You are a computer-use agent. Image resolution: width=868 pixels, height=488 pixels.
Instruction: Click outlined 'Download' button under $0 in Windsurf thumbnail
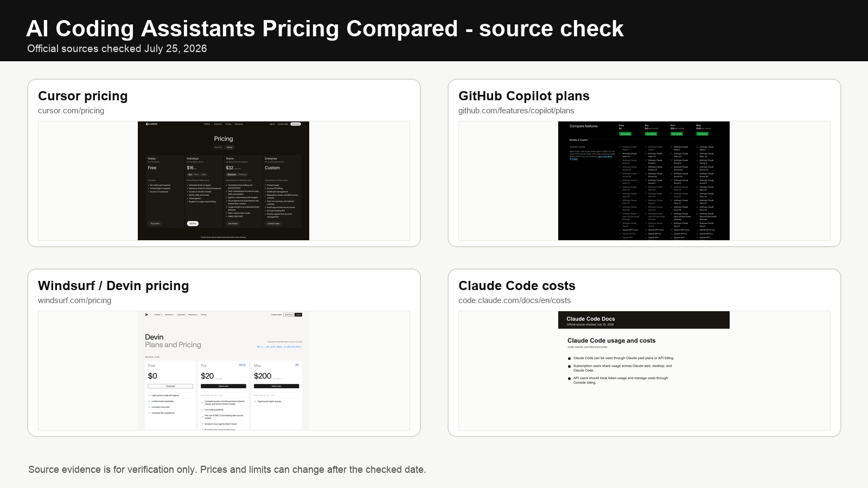170,386
